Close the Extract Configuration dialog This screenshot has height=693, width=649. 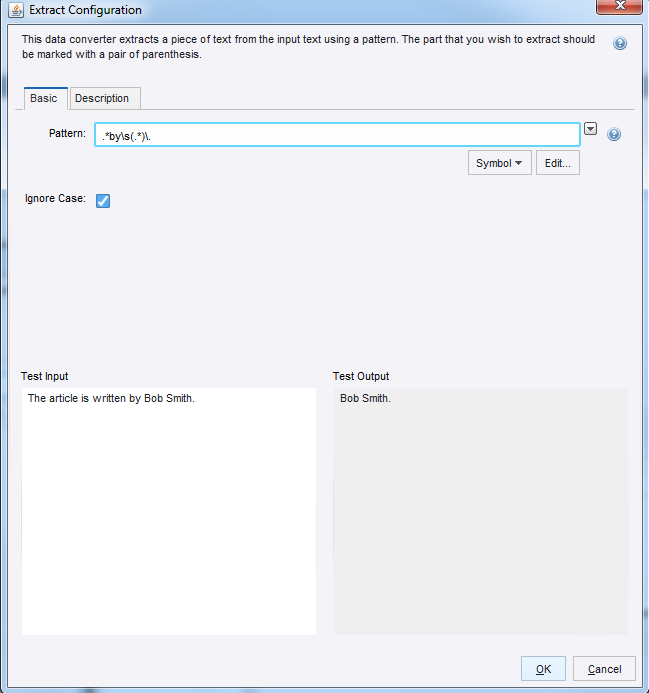pyautogui.click(x=619, y=6)
